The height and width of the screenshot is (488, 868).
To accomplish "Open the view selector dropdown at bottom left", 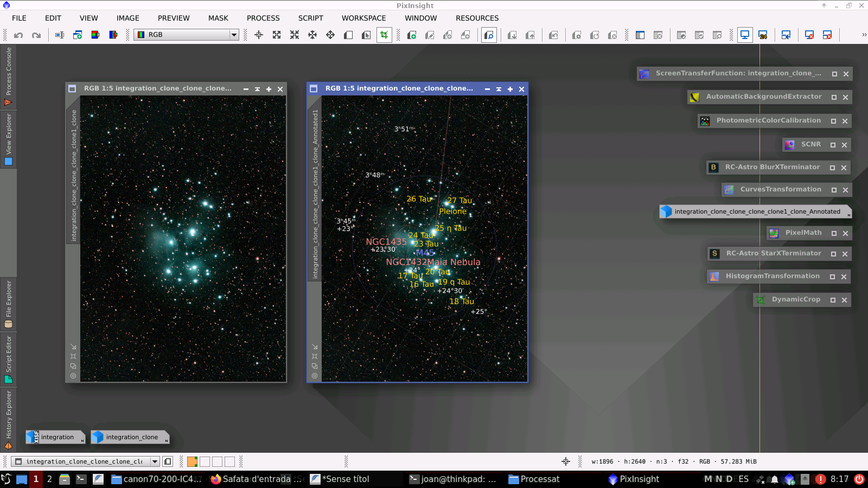I will tap(156, 461).
